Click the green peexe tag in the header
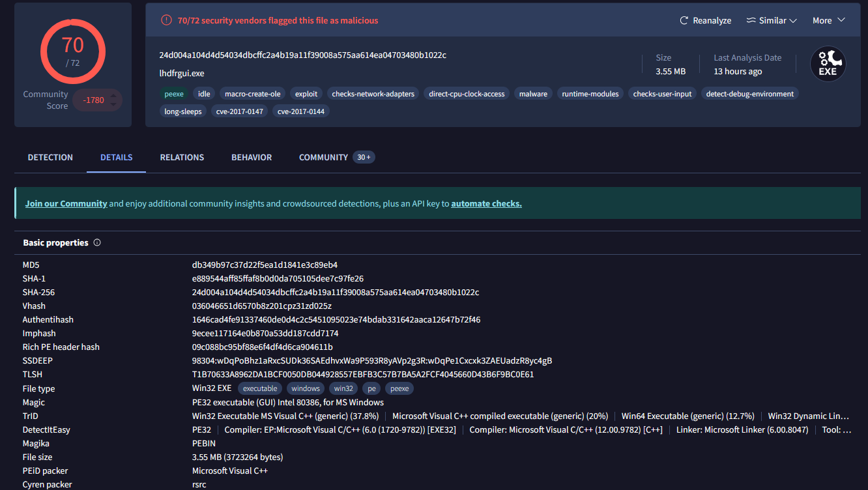868x490 pixels. click(174, 94)
